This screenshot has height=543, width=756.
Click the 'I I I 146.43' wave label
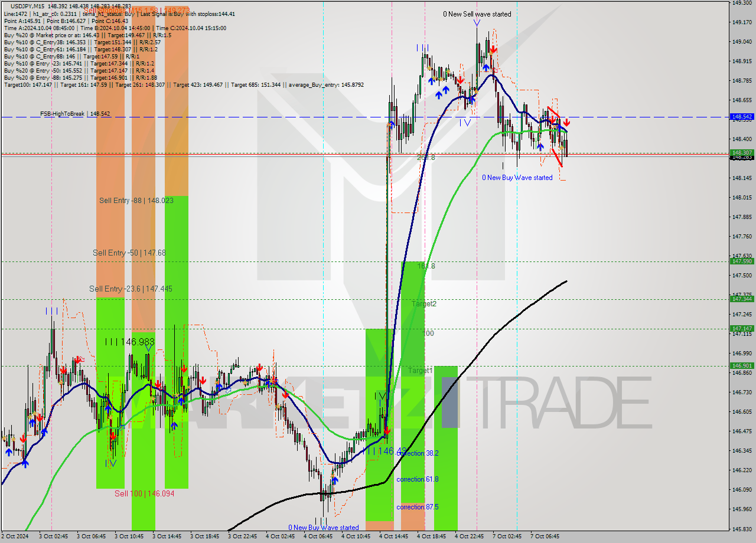(386, 451)
